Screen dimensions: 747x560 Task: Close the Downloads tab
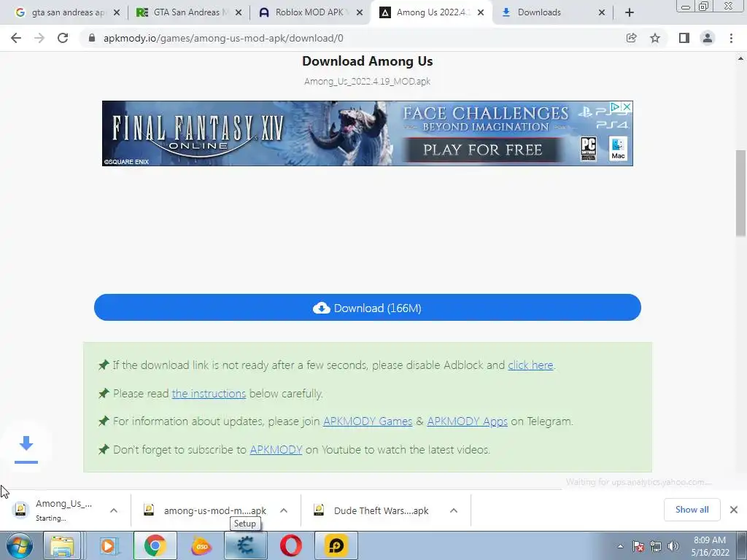(x=602, y=12)
